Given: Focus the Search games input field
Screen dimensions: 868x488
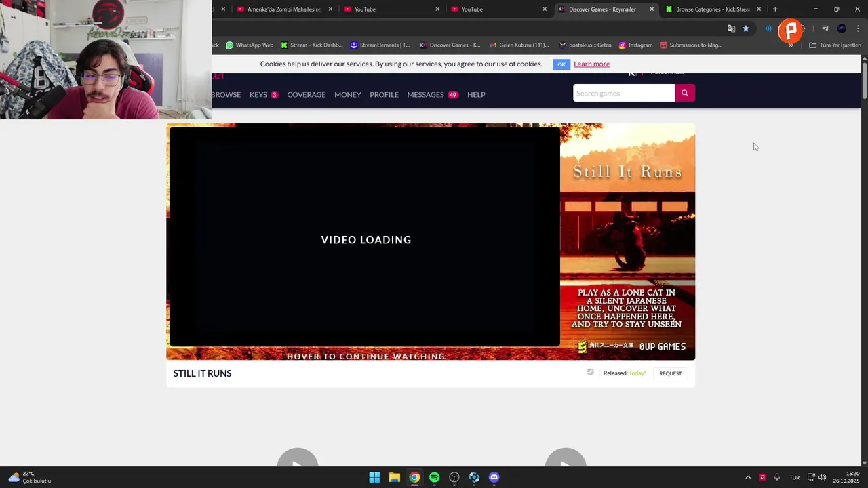Looking at the screenshot, I should tap(624, 93).
